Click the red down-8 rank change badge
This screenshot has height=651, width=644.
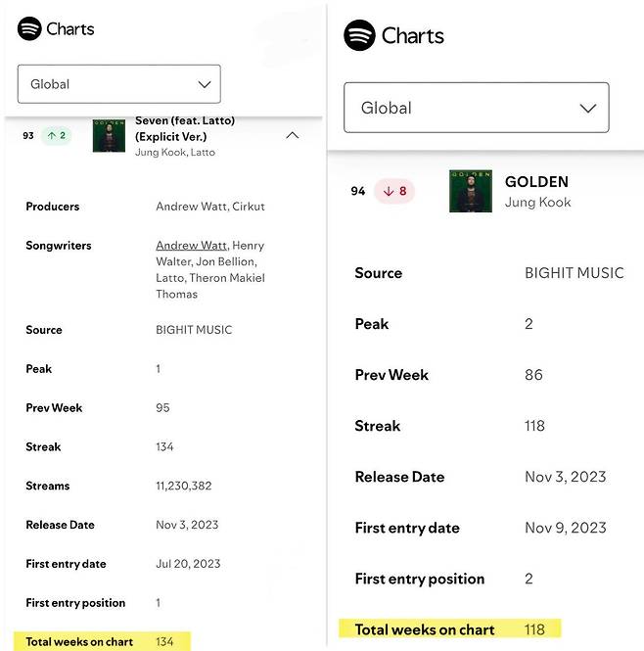(394, 191)
